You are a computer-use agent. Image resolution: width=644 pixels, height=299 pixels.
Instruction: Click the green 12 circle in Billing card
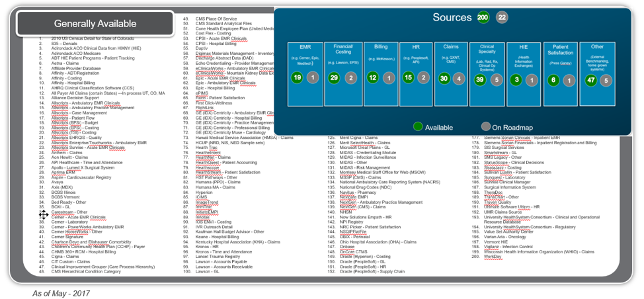pos(372,77)
